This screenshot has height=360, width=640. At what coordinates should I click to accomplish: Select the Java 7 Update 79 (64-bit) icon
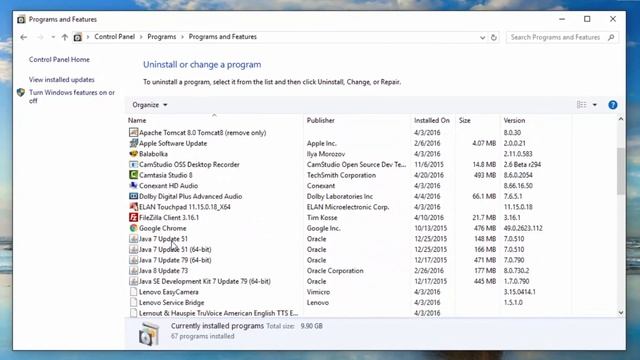point(133,260)
